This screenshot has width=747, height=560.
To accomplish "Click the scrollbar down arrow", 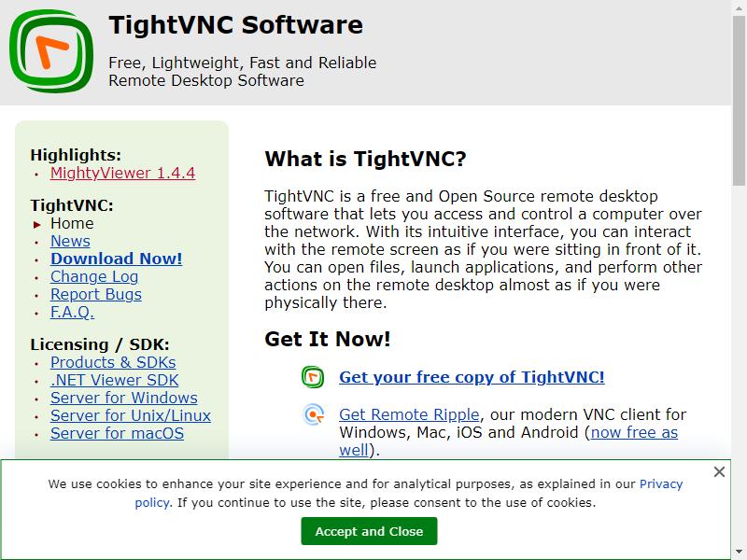I will coord(739,553).
